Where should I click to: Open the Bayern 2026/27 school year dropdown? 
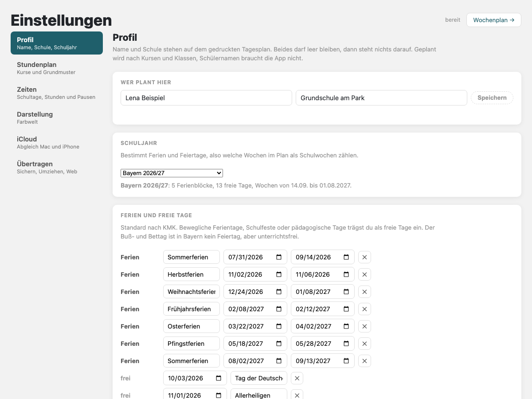point(172,173)
